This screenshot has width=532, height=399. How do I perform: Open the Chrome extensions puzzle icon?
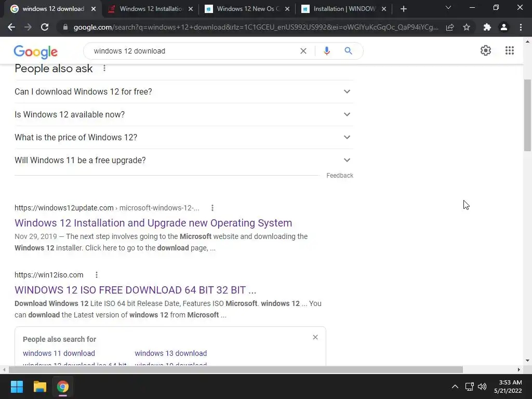487,27
